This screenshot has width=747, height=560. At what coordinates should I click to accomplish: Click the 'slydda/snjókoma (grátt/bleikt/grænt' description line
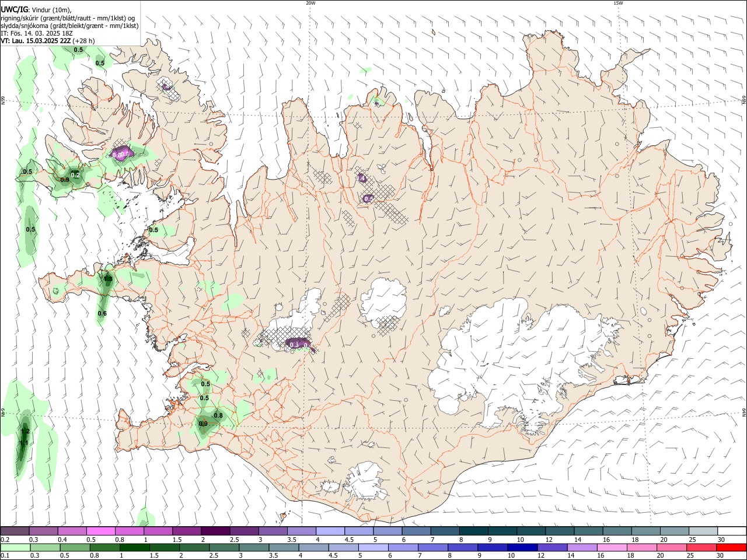69,26
